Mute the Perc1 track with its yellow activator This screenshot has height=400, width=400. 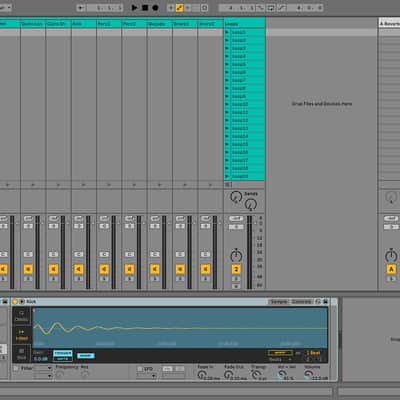tap(104, 269)
